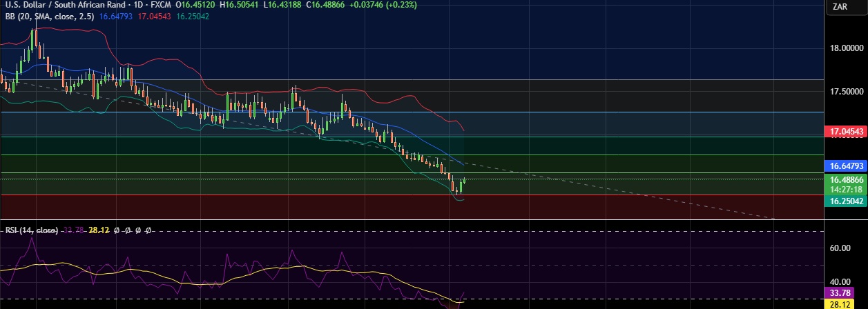This screenshot has height=309, width=868.
Task: Click the 17.50000 price scale mark
Action: [x=846, y=91]
